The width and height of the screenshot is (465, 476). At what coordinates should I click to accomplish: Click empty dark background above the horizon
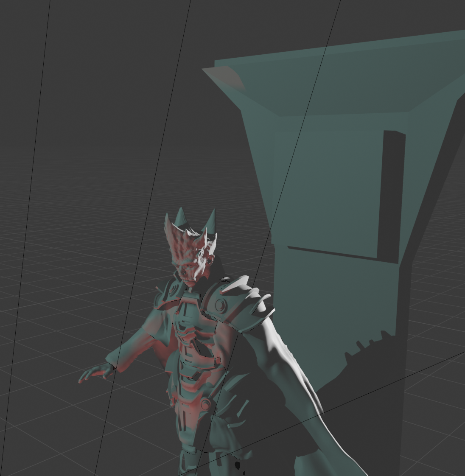(x=106, y=85)
